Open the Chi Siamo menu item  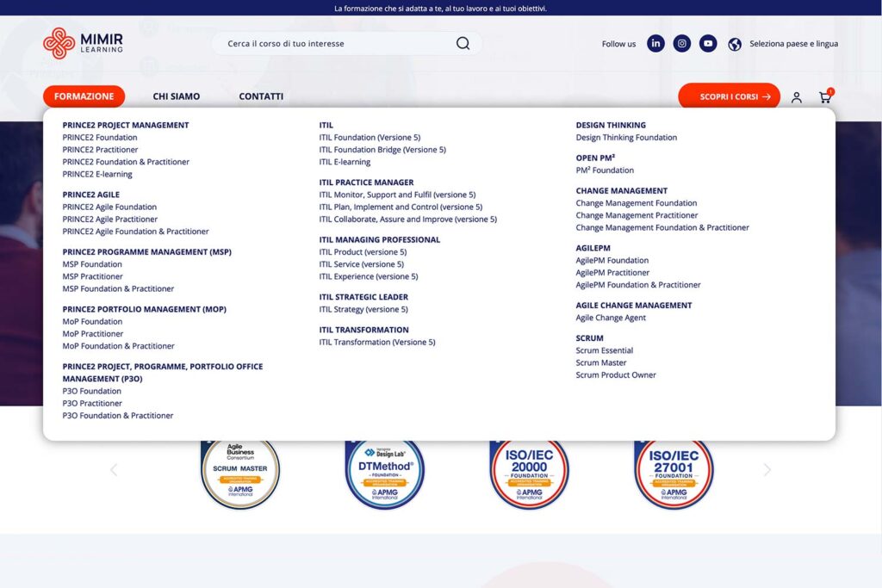click(x=176, y=96)
